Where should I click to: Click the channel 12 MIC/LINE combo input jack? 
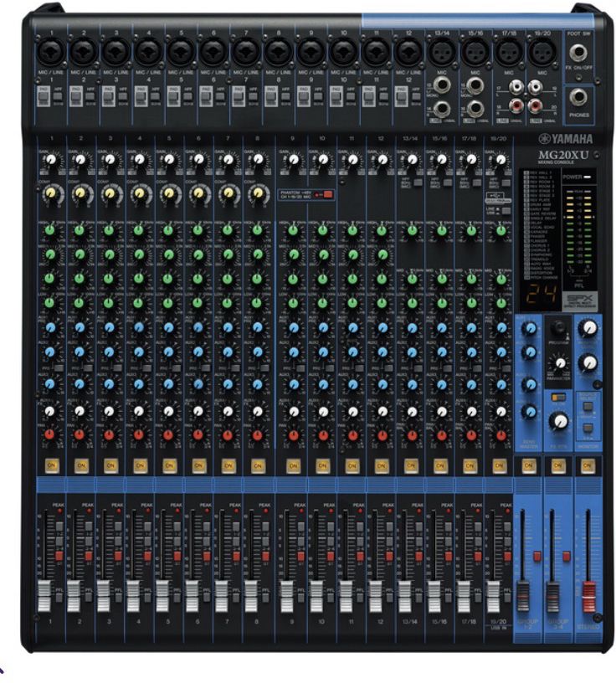(408, 52)
